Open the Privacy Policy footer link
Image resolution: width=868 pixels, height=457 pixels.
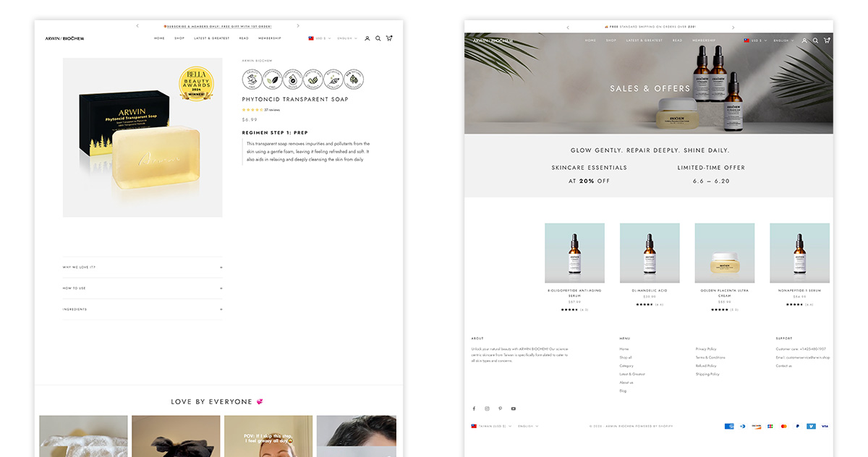(706, 349)
